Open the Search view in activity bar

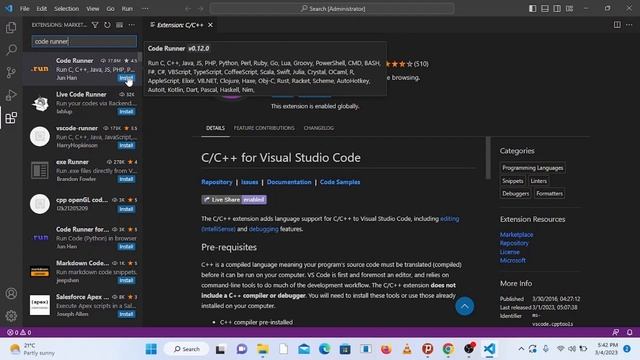(x=11, y=50)
